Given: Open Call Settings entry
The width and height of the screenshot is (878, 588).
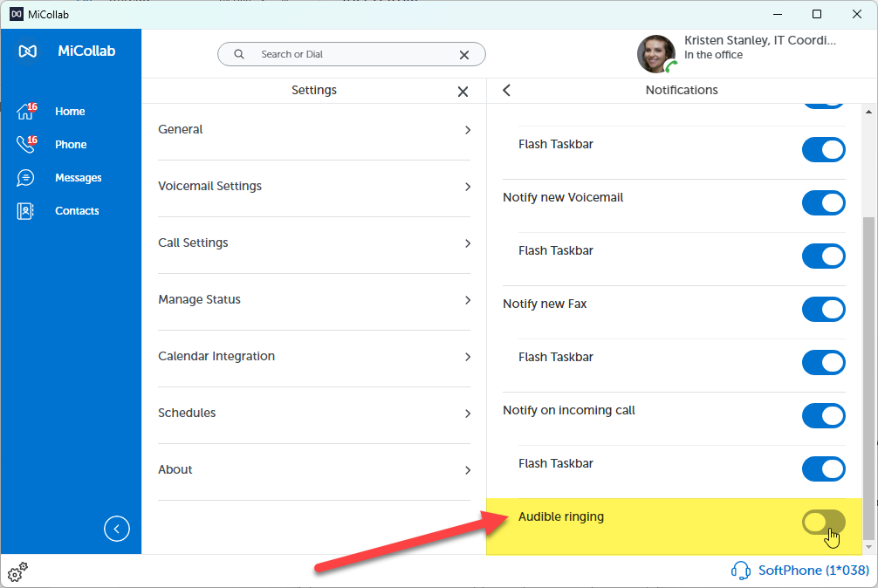Looking at the screenshot, I should coord(314,245).
